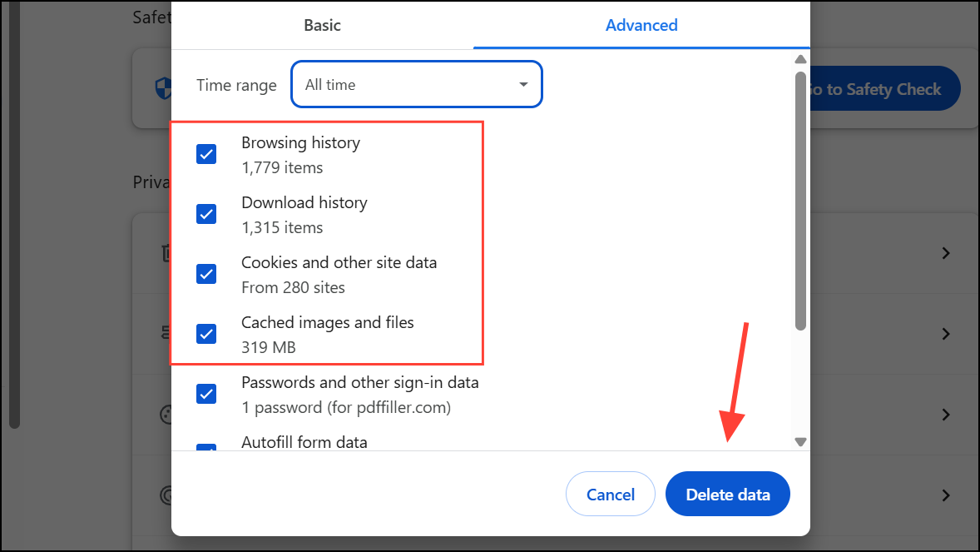The height and width of the screenshot is (552, 980).
Task: Click the dialog's scroll up arrow
Action: [x=800, y=59]
